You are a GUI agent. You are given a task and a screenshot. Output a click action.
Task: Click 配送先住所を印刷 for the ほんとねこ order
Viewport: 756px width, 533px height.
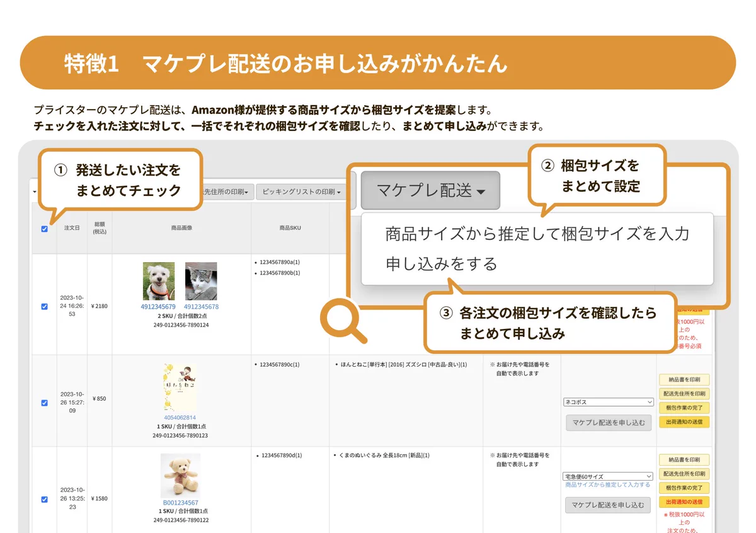click(684, 394)
